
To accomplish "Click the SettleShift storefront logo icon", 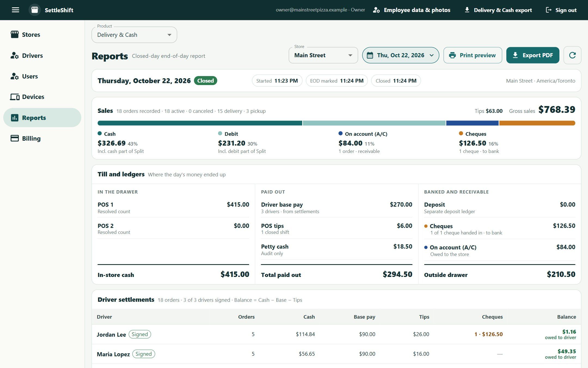I will 35,10.
